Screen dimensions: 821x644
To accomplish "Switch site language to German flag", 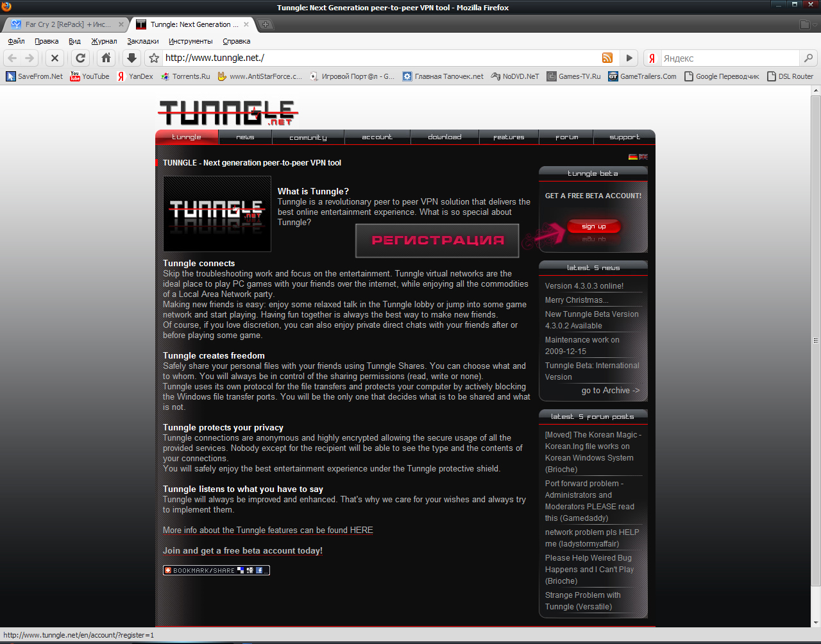I will pos(632,157).
